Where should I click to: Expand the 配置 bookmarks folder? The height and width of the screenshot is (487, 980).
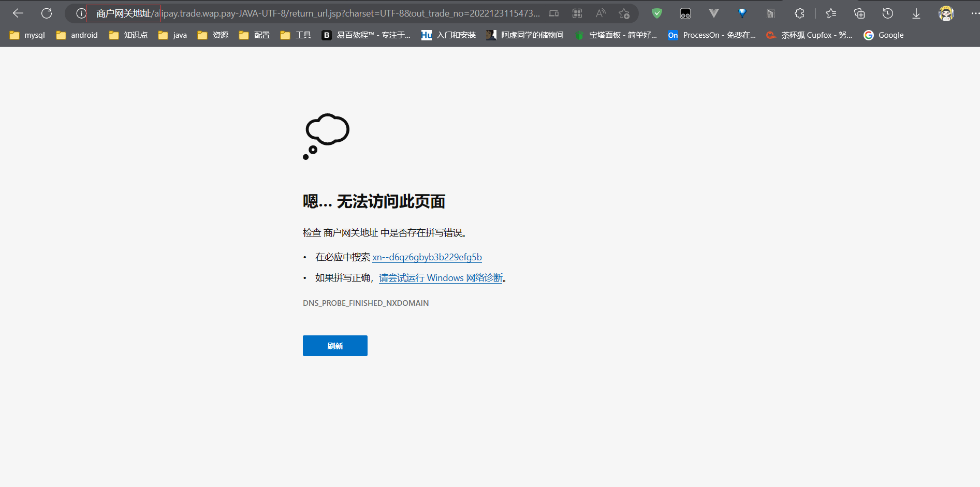click(x=254, y=35)
